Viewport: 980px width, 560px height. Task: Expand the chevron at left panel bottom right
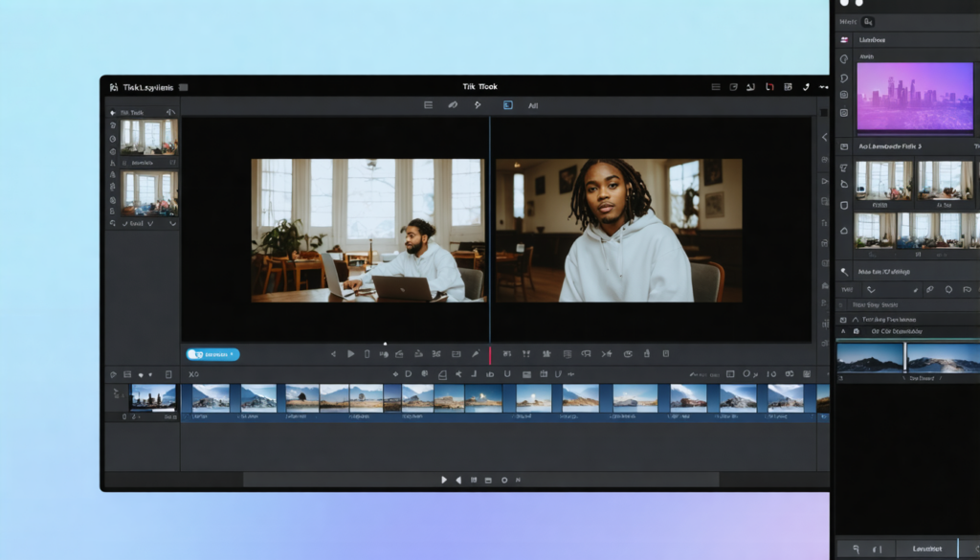click(173, 223)
